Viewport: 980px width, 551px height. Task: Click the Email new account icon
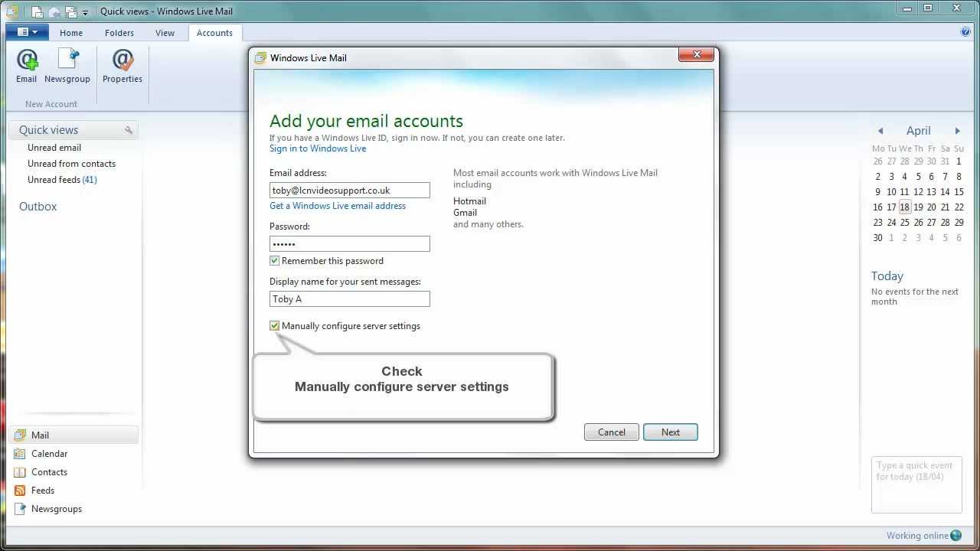point(27,65)
